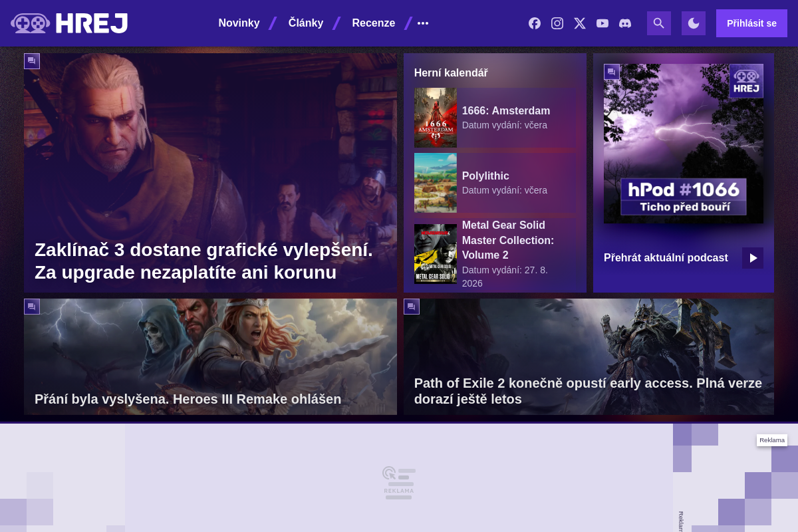Open the Recenze menu item
This screenshot has width=798, height=532.
373,23
